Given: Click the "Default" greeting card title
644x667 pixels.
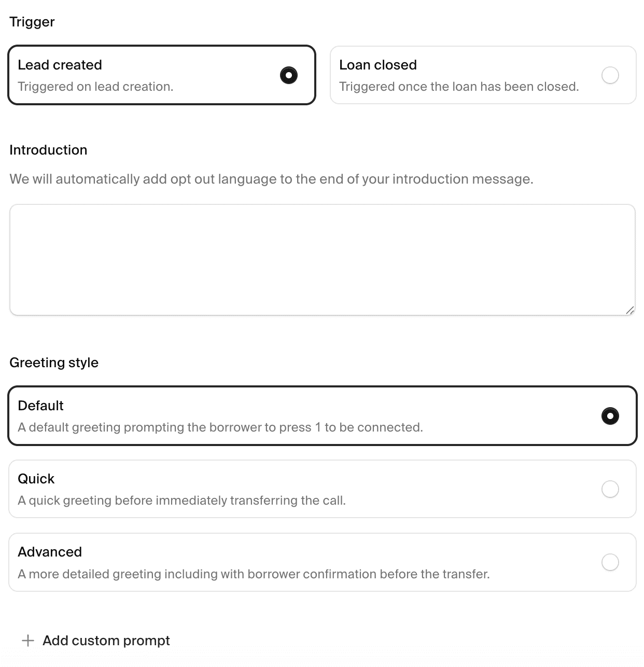Looking at the screenshot, I should [x=40, y=406].
